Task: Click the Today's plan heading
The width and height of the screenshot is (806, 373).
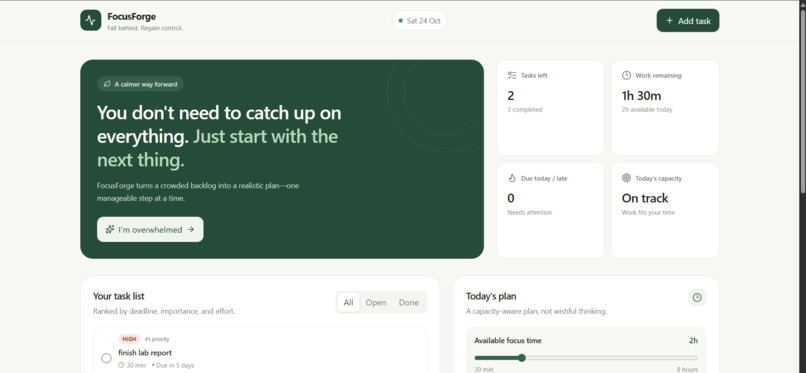Action: coord(491,296)
